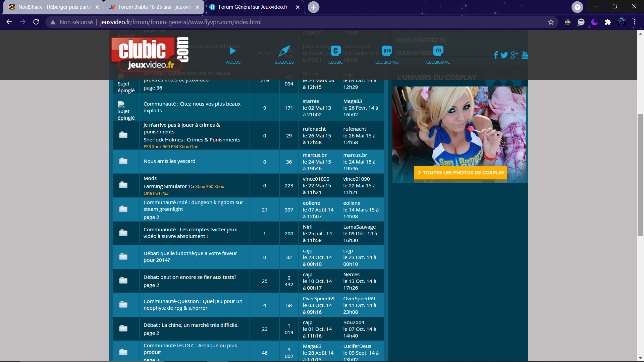Open the CLUBICMAG icon in header
The width and height of the screenshot is (644, 362).
point(438,51)
